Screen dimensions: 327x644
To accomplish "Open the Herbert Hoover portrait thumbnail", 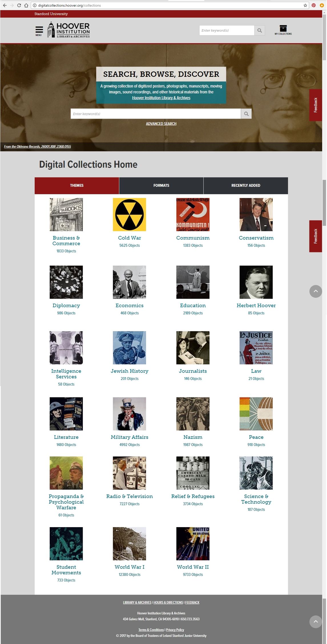I will [256, 282].
